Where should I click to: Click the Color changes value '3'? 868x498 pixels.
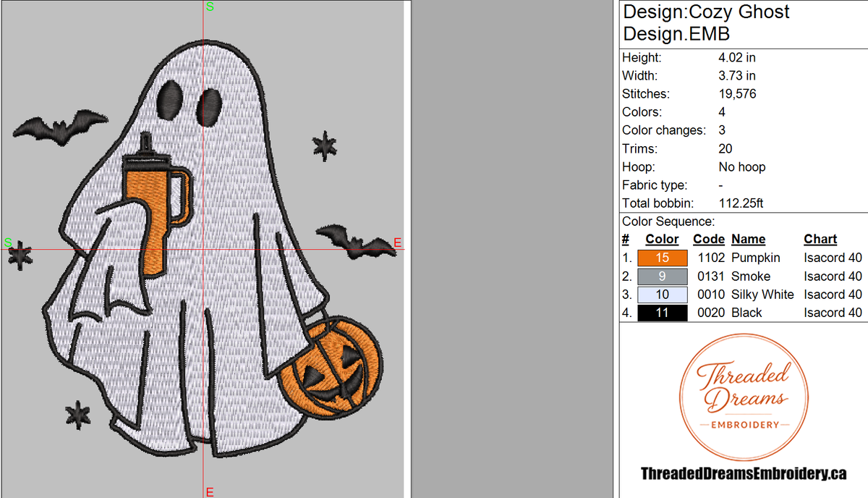coord(722,130)
